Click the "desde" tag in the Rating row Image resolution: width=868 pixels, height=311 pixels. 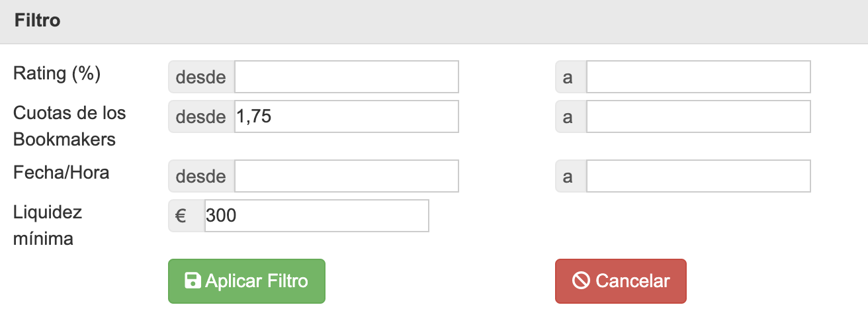pos(201,77)
